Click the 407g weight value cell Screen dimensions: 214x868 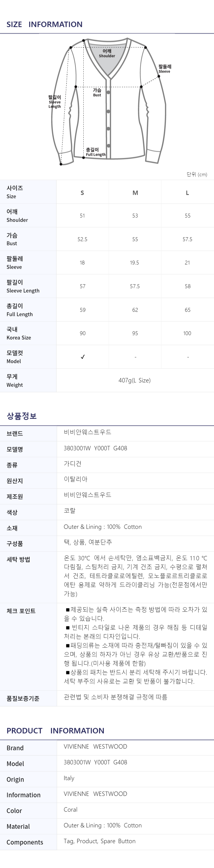click(x=135, y=380)
